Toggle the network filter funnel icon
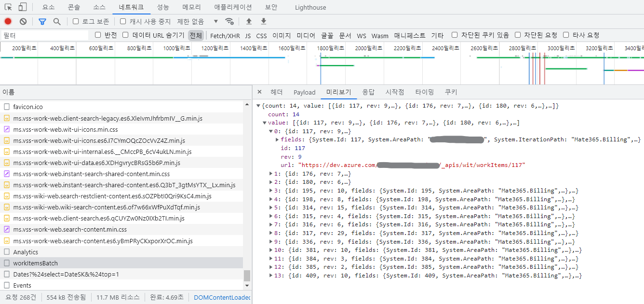644x304 pixels. (42, 21)
